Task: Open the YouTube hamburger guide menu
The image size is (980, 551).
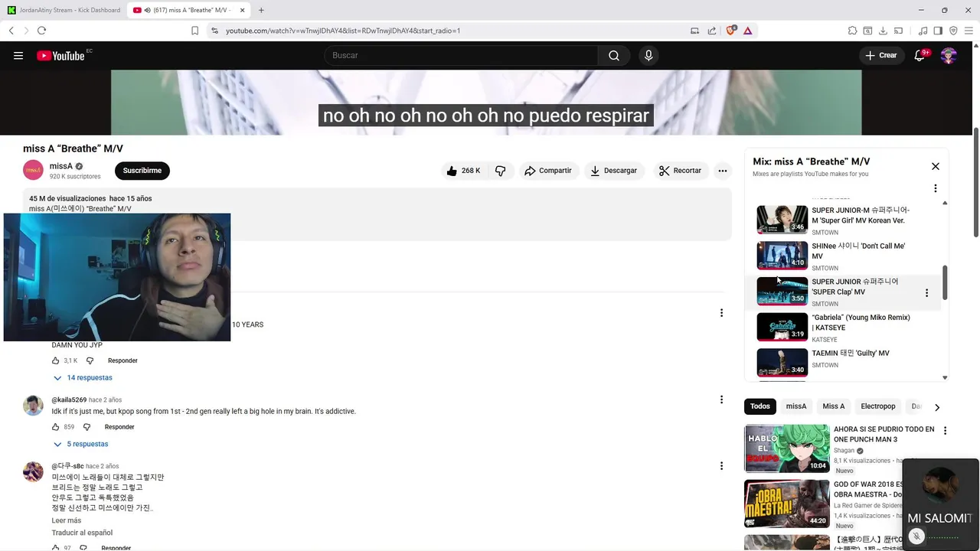Action: click(x=18, y=55)
